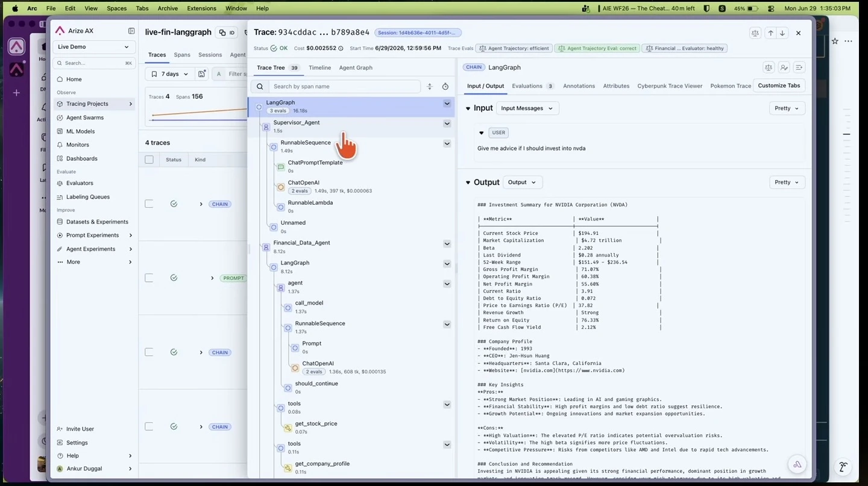This screenshot has height=486, width=868.
Task: Click the evaluate scale icon in trace header
Action: [755, 33]
